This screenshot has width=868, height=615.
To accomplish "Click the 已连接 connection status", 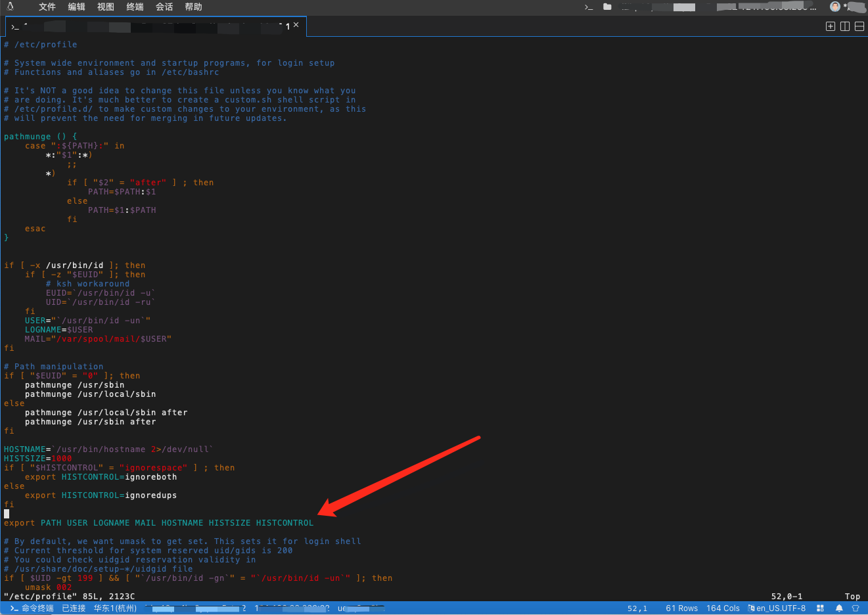I will (x=74, y=608).
